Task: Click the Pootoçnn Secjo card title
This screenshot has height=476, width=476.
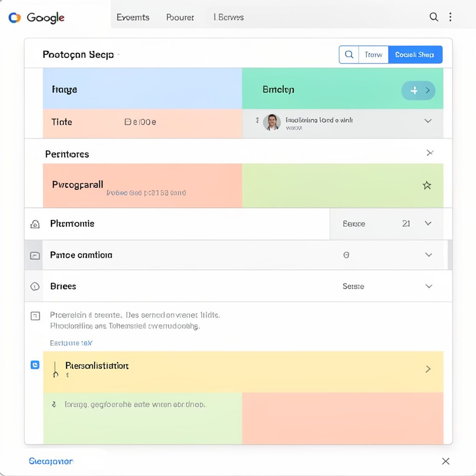Action: [78, 55]
